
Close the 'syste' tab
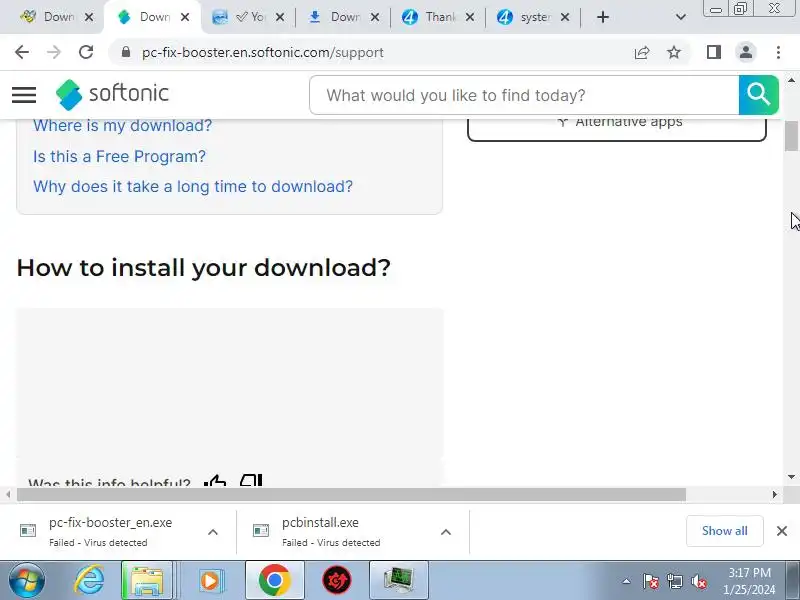(x=565, y=17)
